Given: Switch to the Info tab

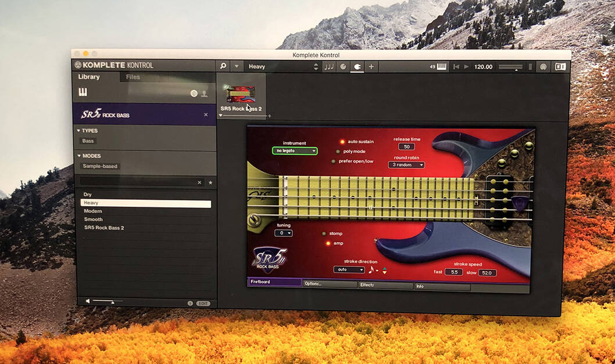Looking at the screenshot, I should (442, 286).
